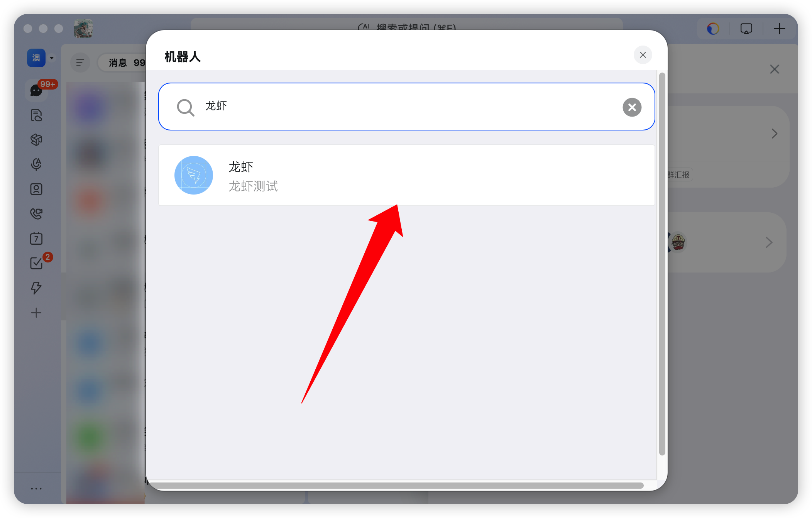This screenshot has height=518, width=812.
Task: Expand the organization switcher dropdown arrow
Action: pos(52,58)
